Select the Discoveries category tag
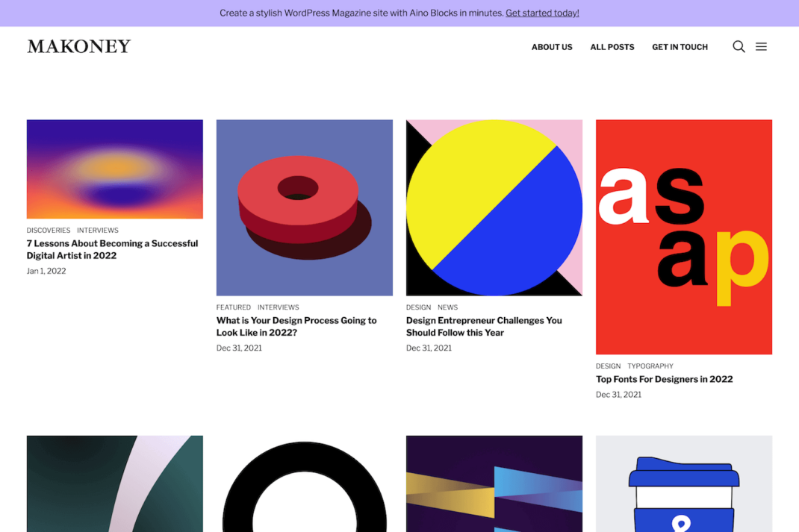799x532 pixels. (x=49, y=231)
